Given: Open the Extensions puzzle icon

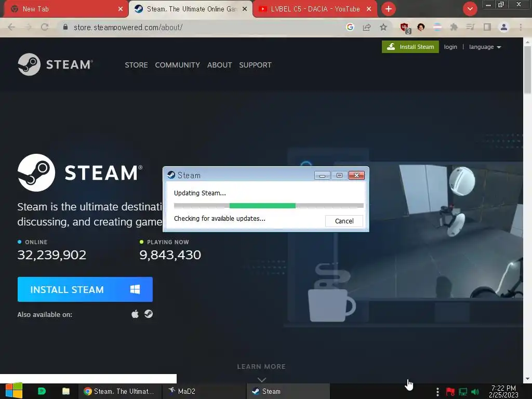Looking at the screenshot, I should pos(454,27).
